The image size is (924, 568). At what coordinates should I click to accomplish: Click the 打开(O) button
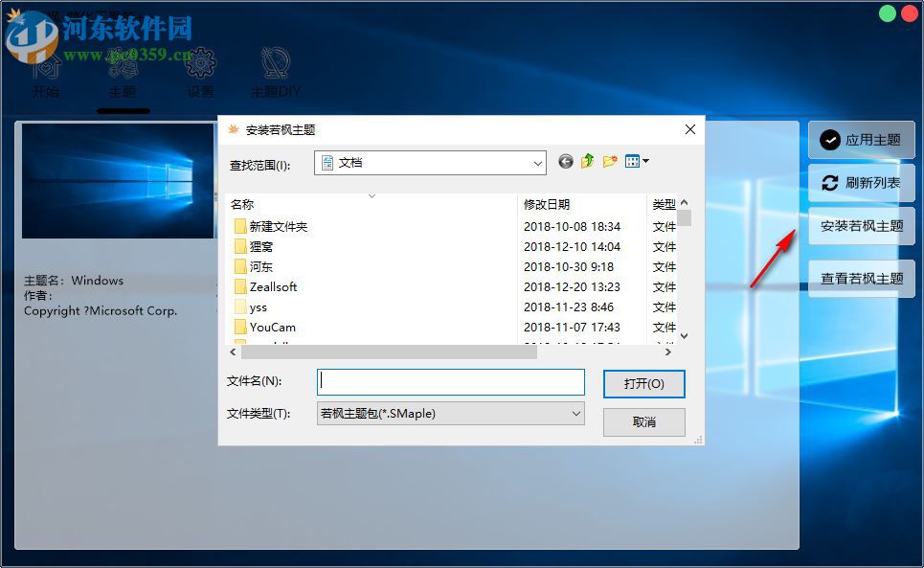click(x=643, y=382)
